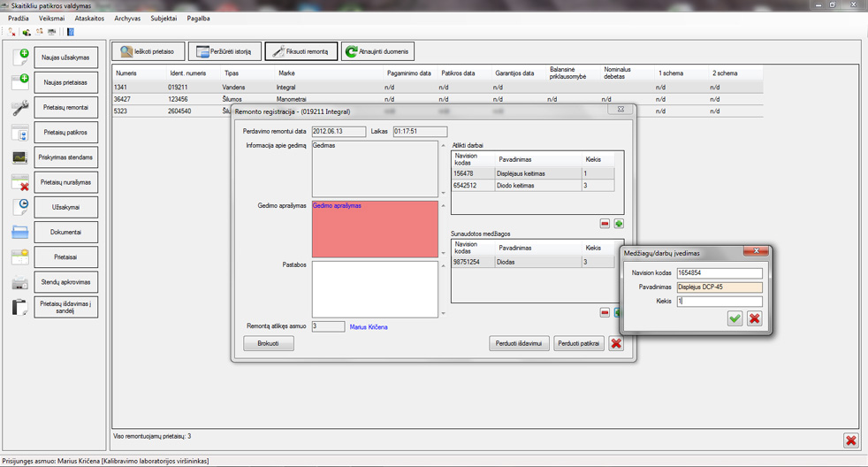Remove row from Sunaudotos medžiagos table

click(605, 313)
